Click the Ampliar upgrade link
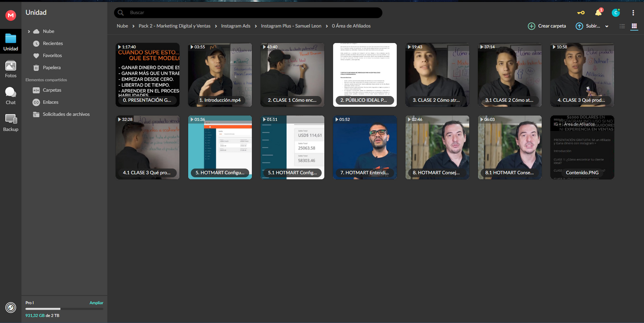Image resolution: width=644 pixels, height=323 pixels. tap(96, 303)
